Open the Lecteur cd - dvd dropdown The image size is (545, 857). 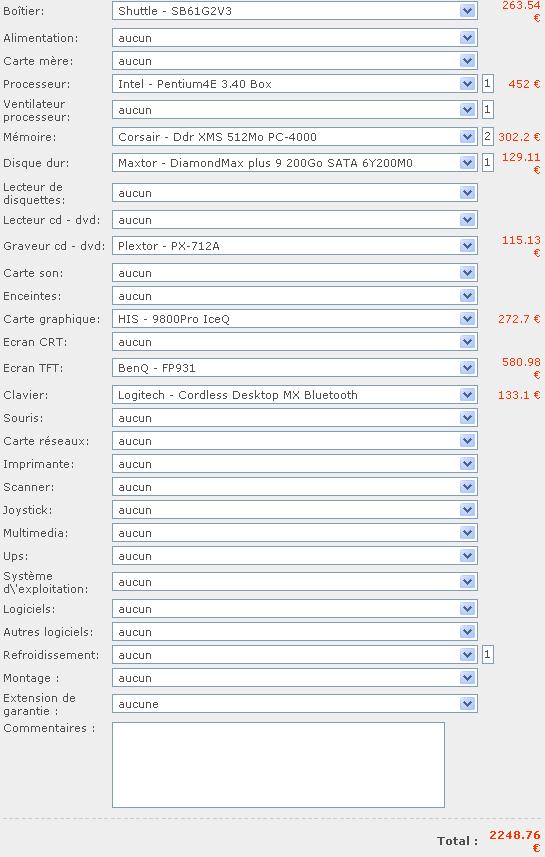point(295,220)
